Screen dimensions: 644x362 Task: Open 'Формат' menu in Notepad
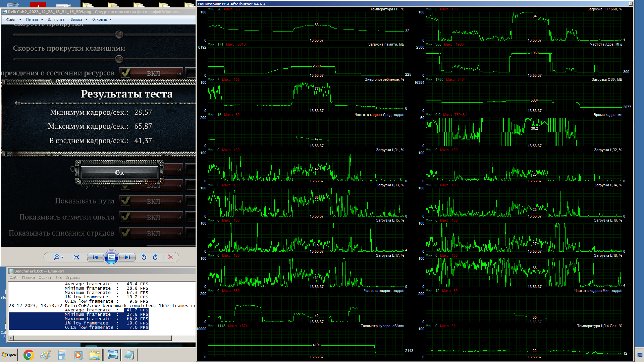(x=45, y=278)
